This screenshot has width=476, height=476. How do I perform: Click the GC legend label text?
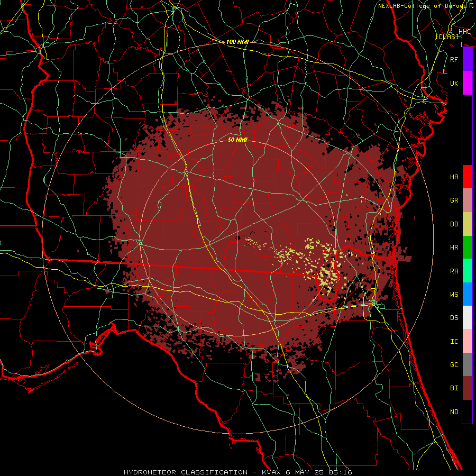(454, 364)
